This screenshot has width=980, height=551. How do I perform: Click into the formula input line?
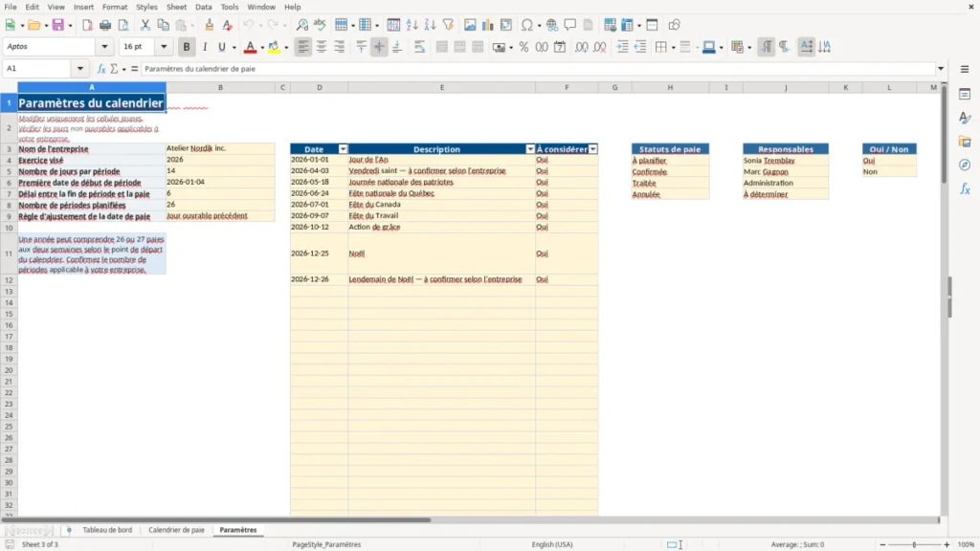pyautogui.click(x=538, y=69)
